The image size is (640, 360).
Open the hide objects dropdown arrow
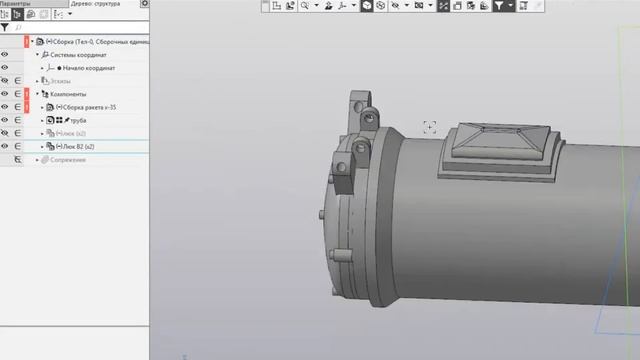[407, 5]
